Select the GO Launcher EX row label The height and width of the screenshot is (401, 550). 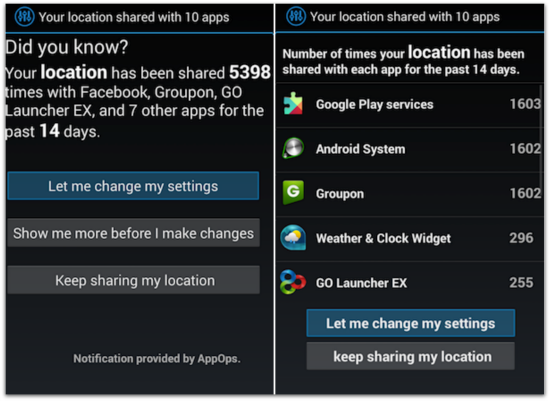(361, 283)
